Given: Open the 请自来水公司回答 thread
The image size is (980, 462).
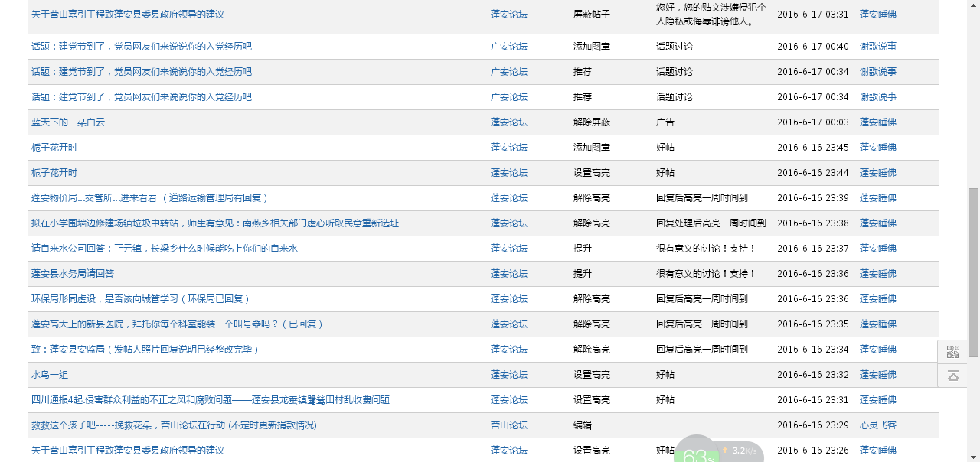Looking at the screenshot, I should 164,249.
